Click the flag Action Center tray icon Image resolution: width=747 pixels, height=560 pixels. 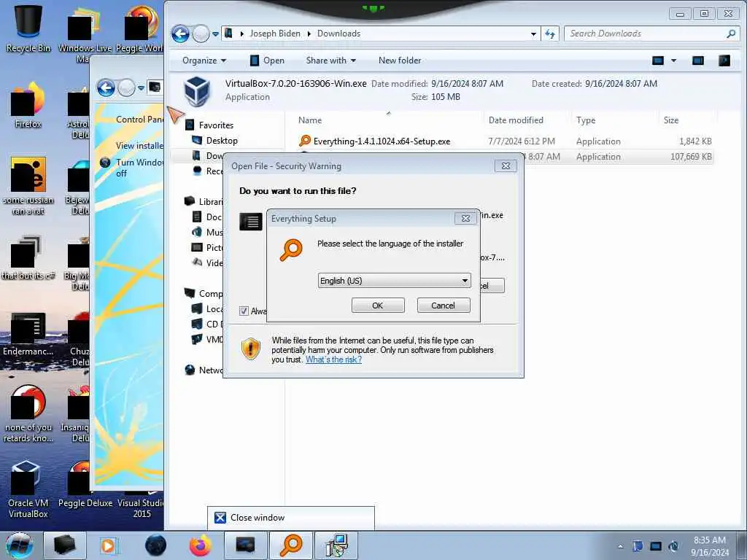point(638,546)
